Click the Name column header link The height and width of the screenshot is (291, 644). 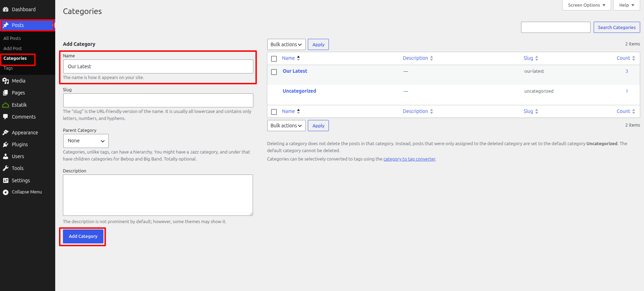[289, 58]
